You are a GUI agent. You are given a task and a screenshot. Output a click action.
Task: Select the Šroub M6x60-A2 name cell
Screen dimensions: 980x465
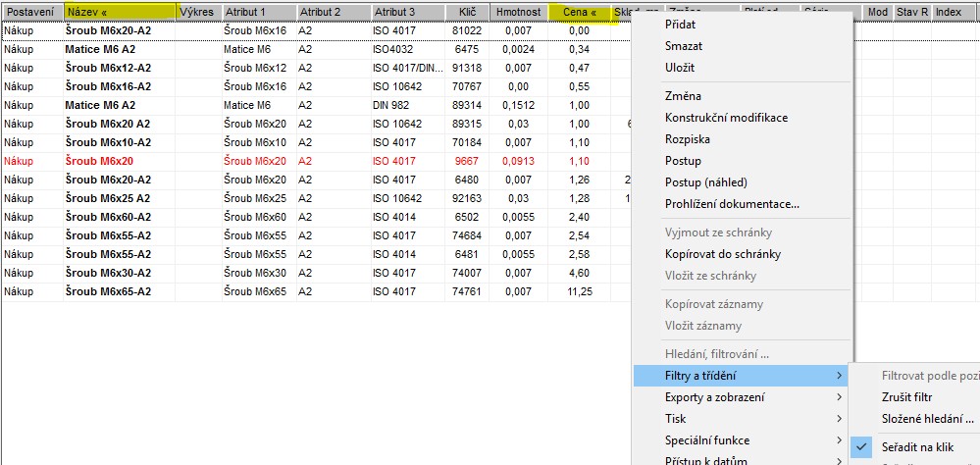point(120,217)
